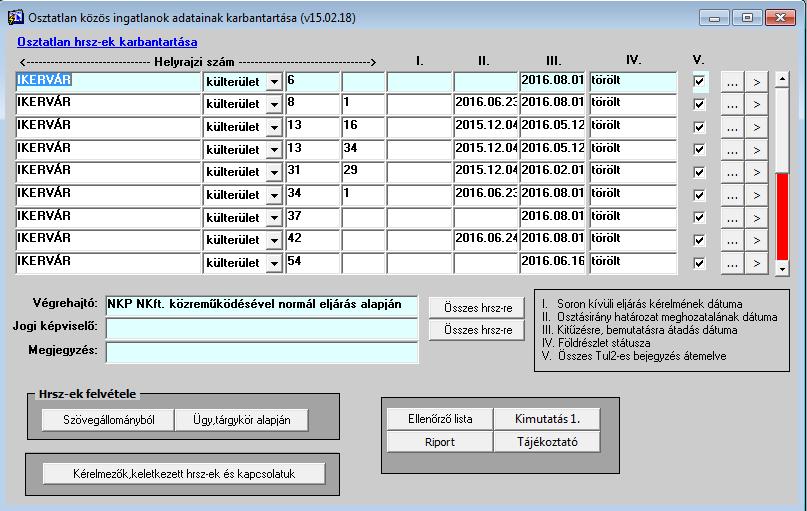The height and width of the screenshot is (511, 807).
Task: Click the Szövegállományból button
Action: tap(108, 420)
